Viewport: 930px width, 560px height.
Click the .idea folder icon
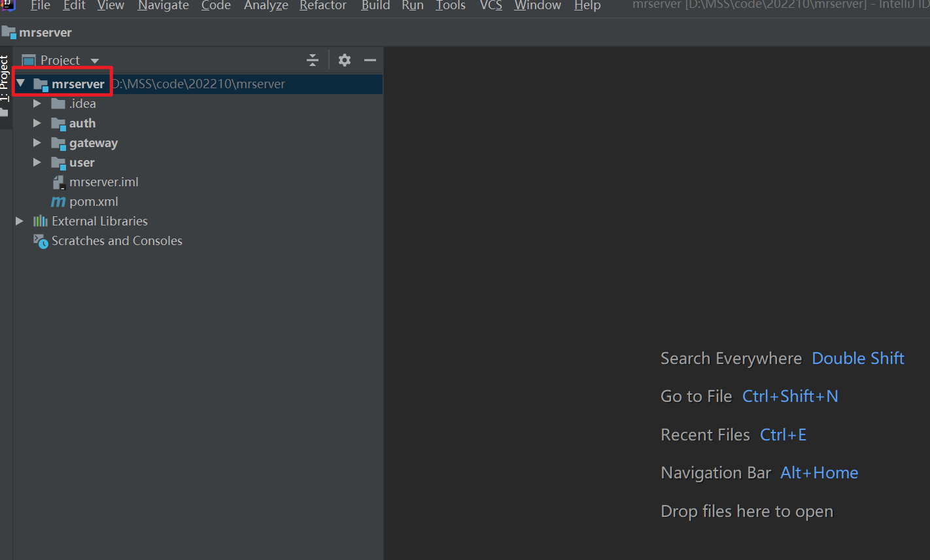pyautogui.click(x=58, y=103)
